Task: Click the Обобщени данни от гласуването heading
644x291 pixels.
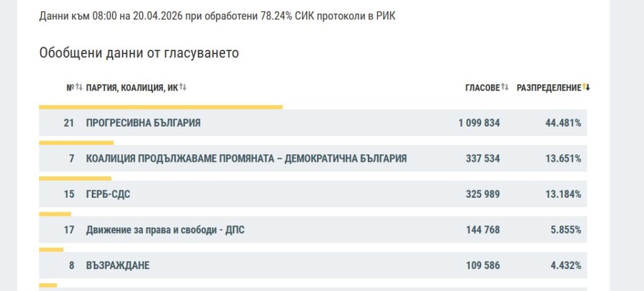Action: (139, 53)
